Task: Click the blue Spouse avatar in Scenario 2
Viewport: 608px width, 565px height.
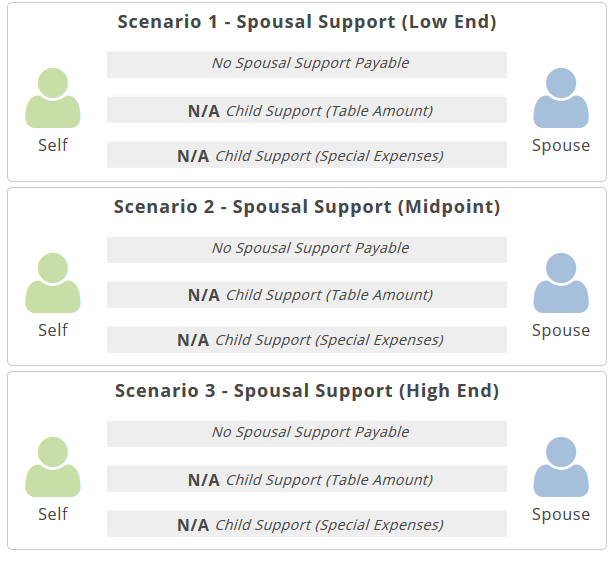Action: point(561,283)
